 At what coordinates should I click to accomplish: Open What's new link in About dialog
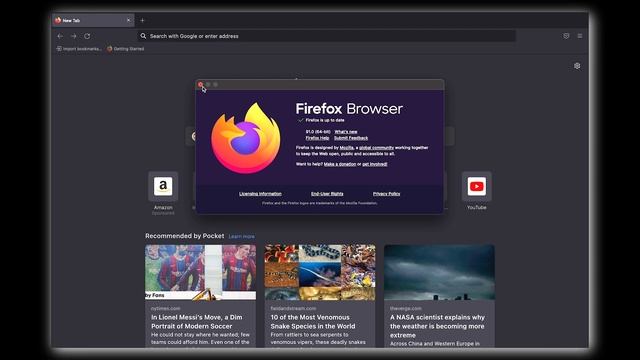click(346, 132)
